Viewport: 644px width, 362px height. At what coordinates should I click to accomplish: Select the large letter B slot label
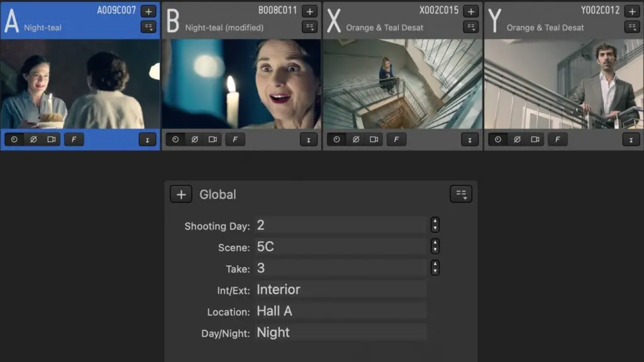173,21
